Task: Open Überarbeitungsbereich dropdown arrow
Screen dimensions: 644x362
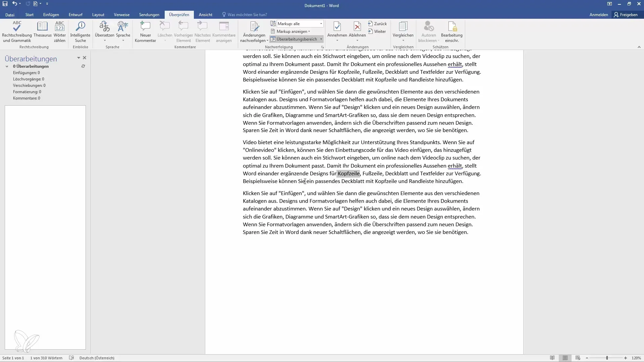Action: tap(321, 39)
